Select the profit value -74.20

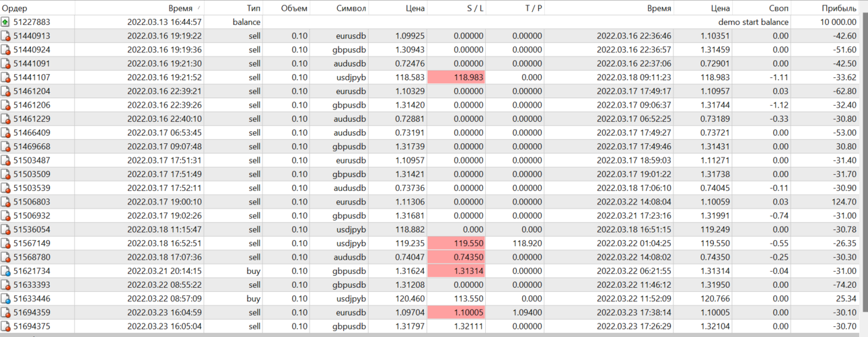(844, 285)
